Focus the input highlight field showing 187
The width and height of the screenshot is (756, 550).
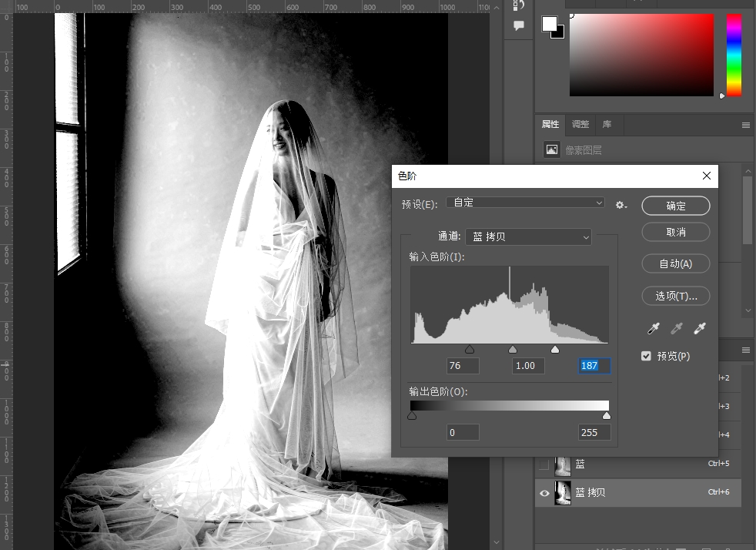594,366
